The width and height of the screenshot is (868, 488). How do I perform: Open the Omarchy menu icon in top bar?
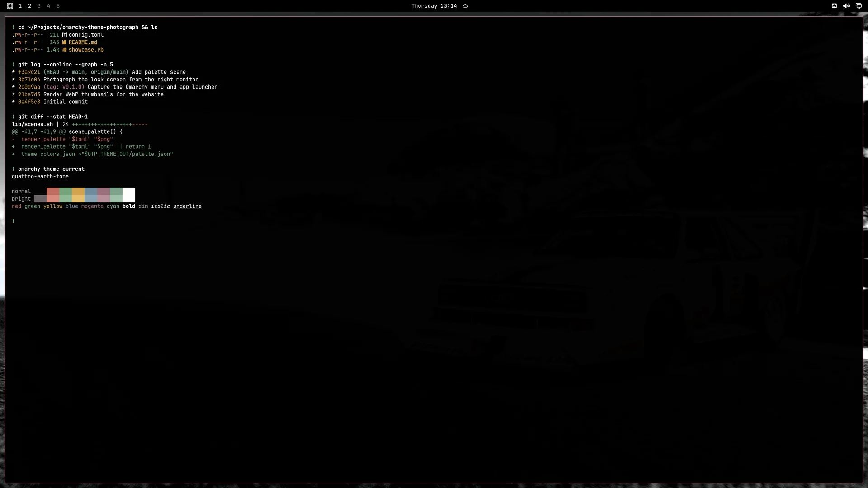tap(10, 6)
